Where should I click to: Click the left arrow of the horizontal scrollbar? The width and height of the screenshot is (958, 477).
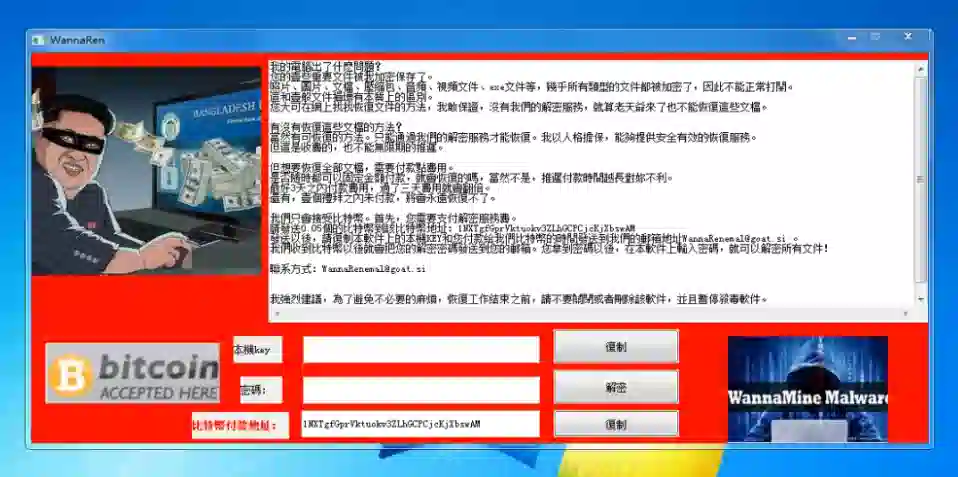(276, 314)
